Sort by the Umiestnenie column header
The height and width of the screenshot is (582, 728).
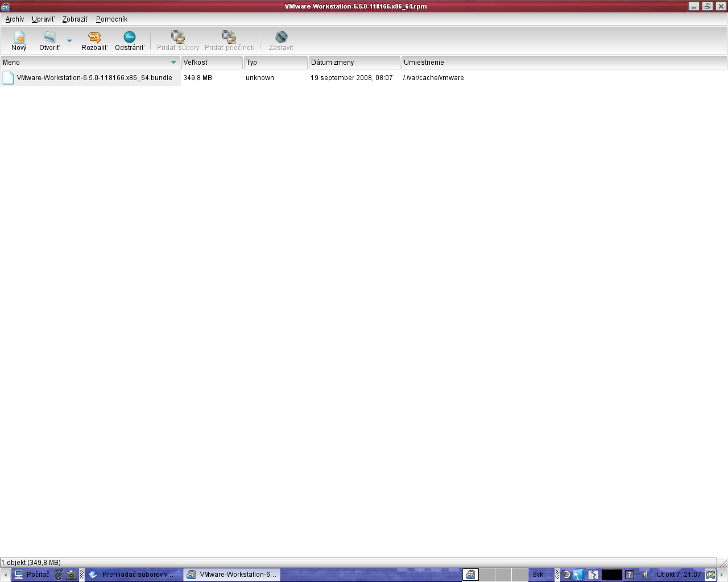coord(564,63)
